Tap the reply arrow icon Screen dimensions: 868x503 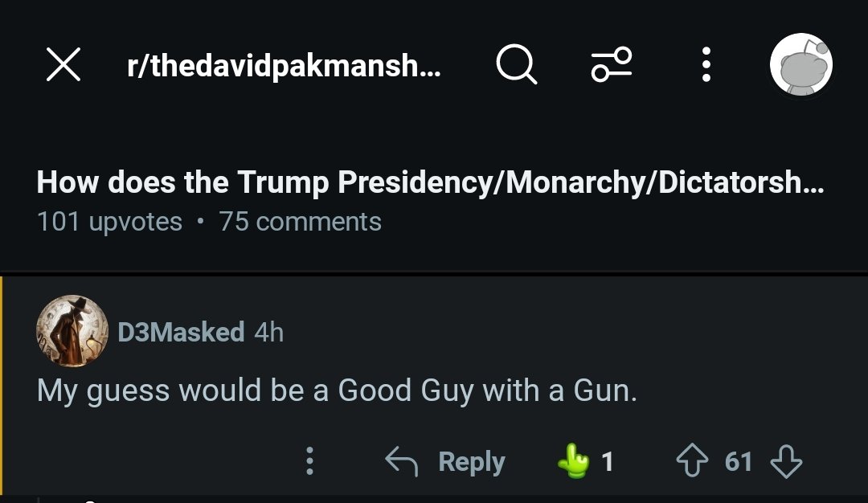[x=403, y=462]
